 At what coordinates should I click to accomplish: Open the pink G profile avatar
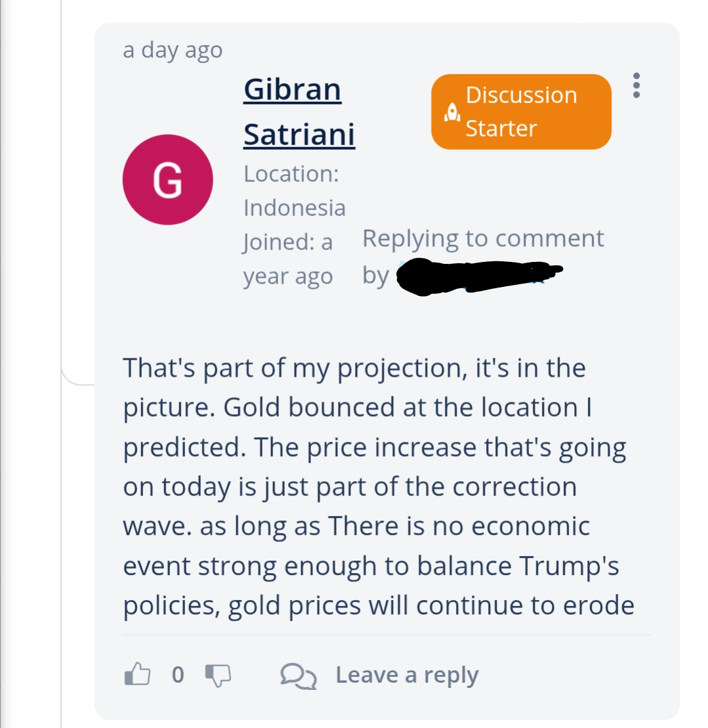coord(167,180)
